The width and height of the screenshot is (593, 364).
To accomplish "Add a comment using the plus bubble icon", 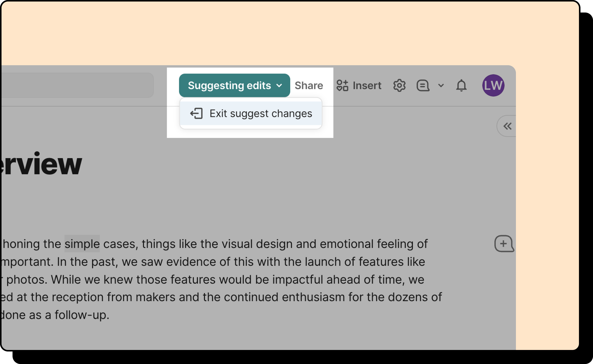I will point(504,244).
